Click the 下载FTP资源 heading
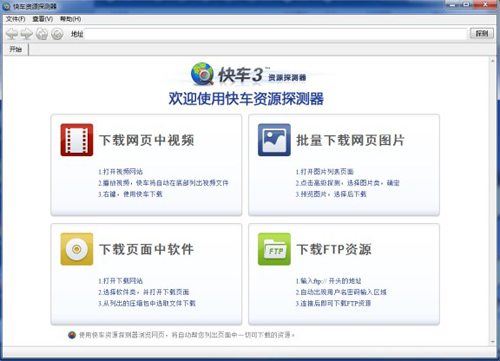Image resolution: width=500 pixels, height=361 pixels. point(334,249)
